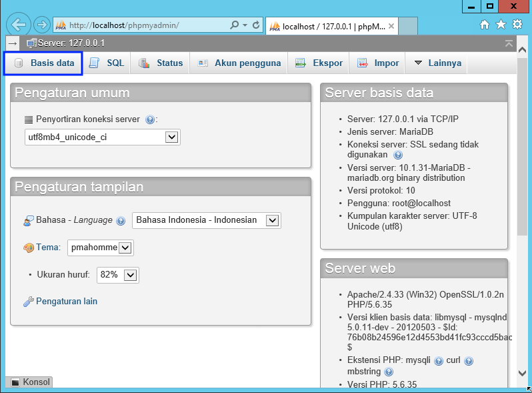Click the theme palette icon

[29, 248]
